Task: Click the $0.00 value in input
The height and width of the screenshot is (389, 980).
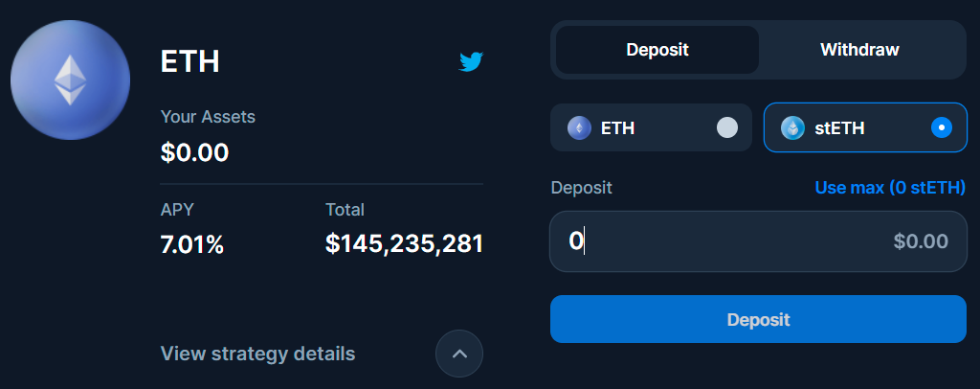Action: [921, 241]
